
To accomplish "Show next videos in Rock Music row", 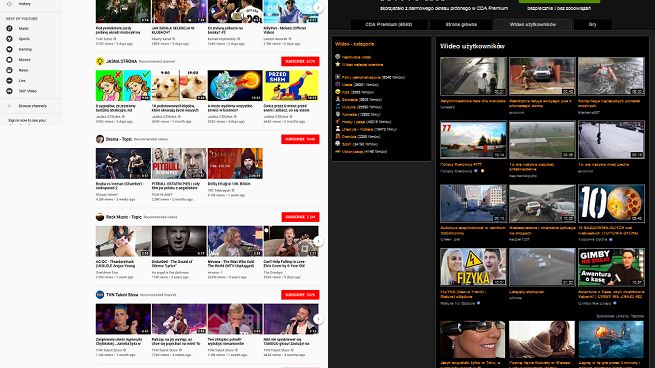I will tap(318, 241).
